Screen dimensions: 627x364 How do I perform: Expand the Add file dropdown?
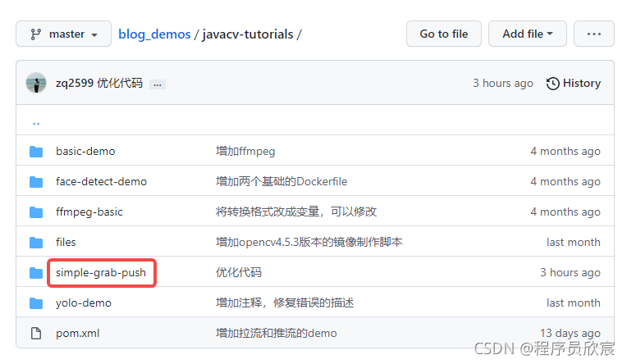(x=527, y=34)
